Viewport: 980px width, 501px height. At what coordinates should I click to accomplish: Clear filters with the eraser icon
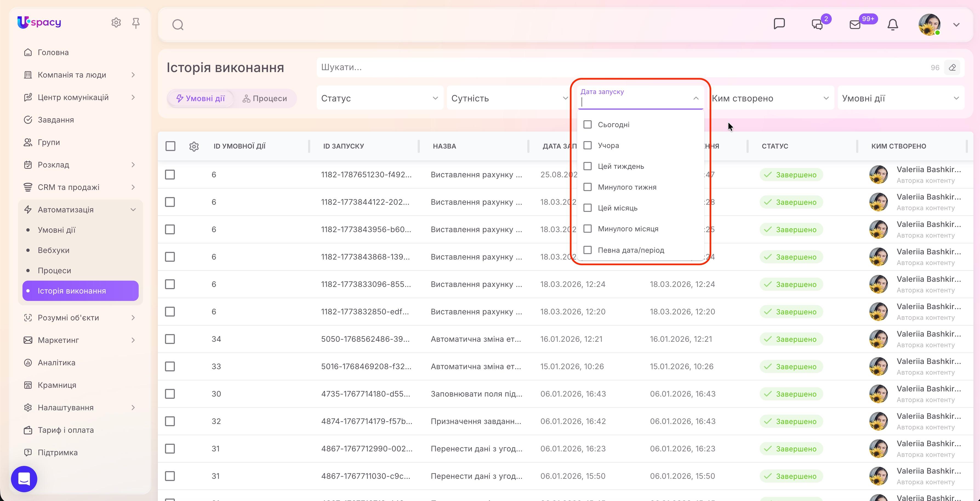coord(952,68)
